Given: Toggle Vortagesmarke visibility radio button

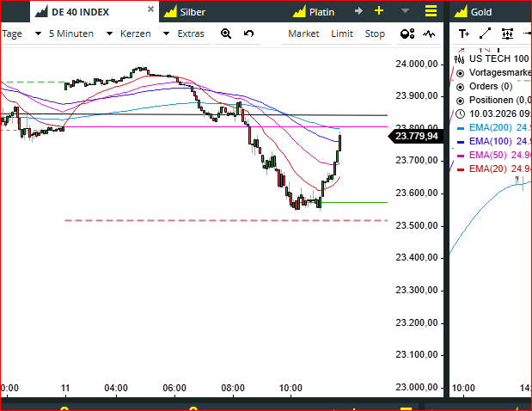Looking at the screenshot, I should click(x=461, y=73).
